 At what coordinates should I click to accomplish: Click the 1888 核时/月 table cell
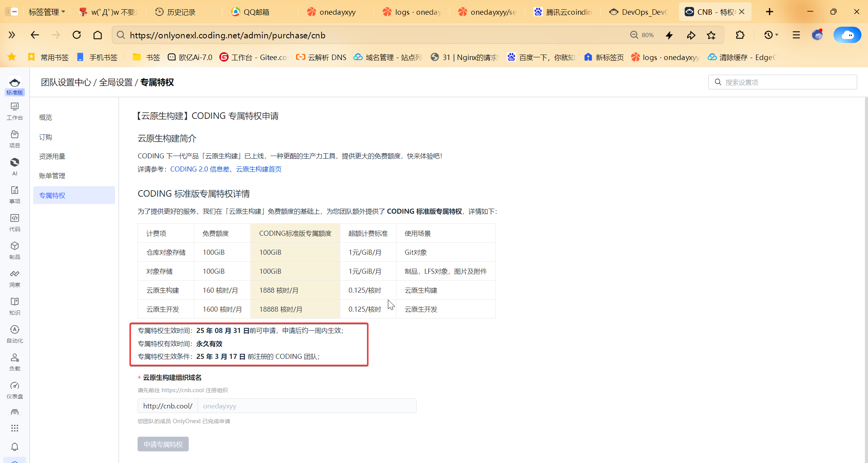coord(295,290)
